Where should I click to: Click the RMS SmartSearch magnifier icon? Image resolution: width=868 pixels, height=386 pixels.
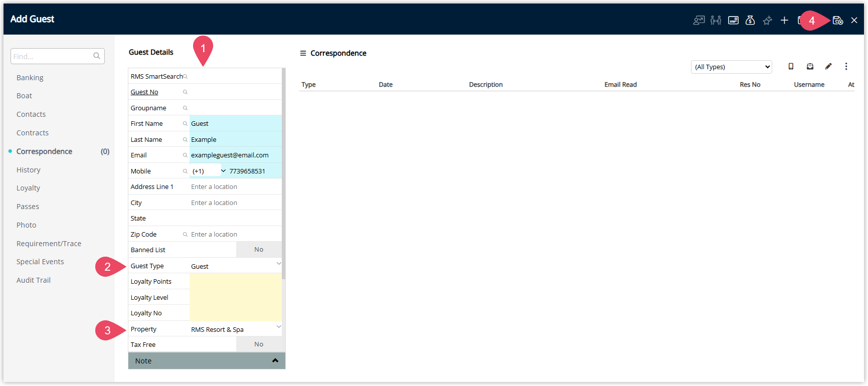pyautogui.click(x=185, y=77)
